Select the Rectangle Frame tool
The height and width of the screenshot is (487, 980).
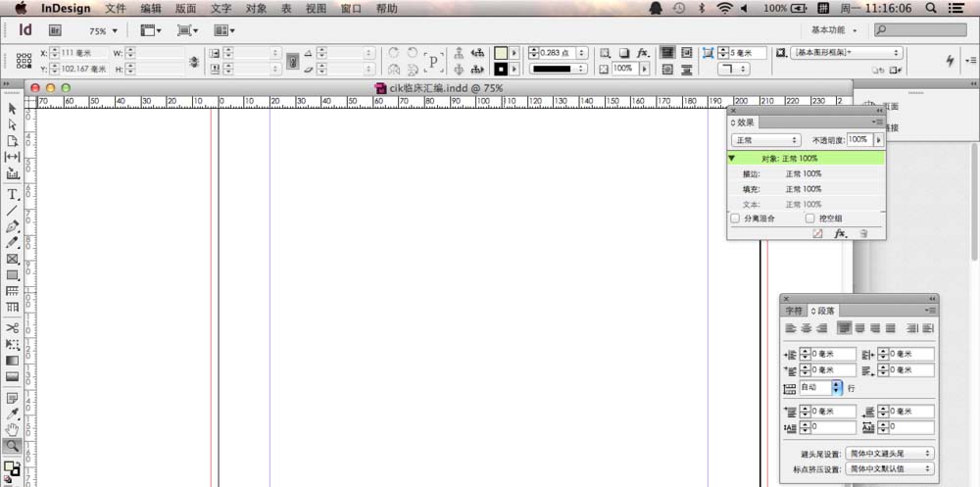13,259
